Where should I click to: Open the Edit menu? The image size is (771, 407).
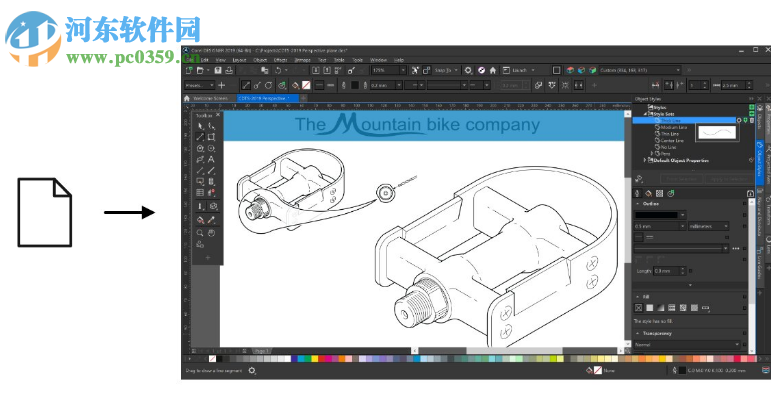point(205,60)
